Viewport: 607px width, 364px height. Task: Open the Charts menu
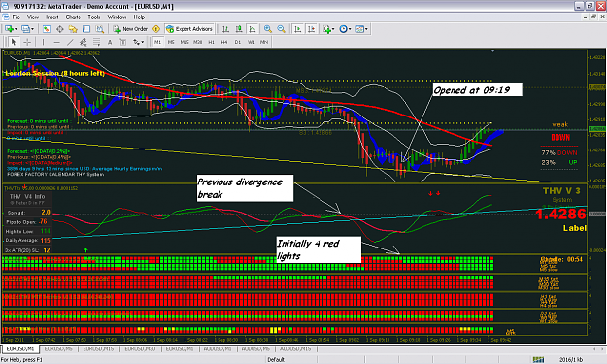pos(73,17)
